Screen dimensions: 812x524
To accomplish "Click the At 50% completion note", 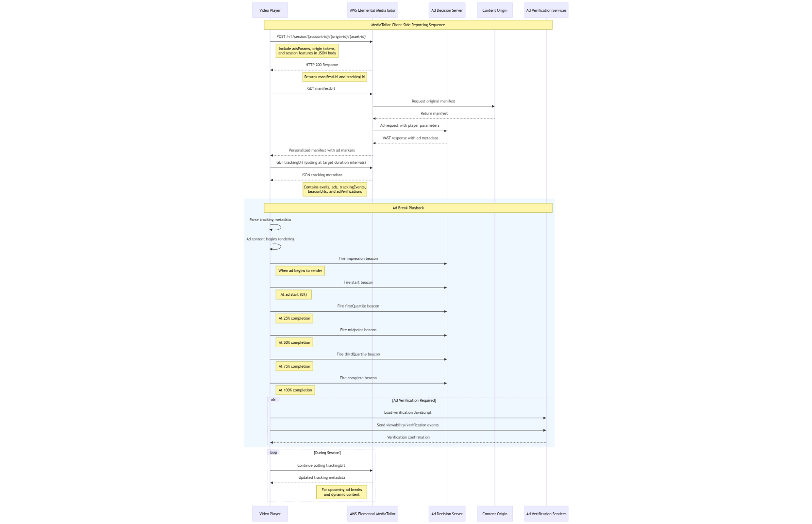I will (x=294, y=342).
